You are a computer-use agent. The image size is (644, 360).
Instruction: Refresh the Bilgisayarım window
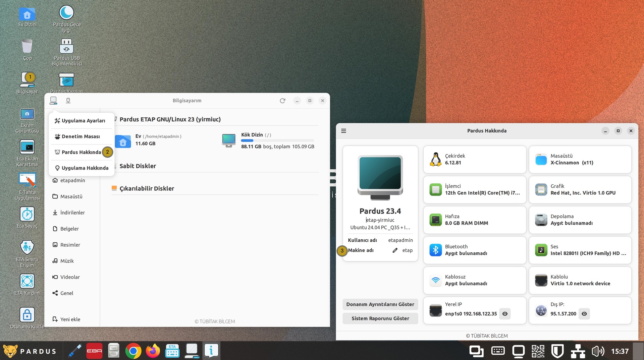point(282,101)
